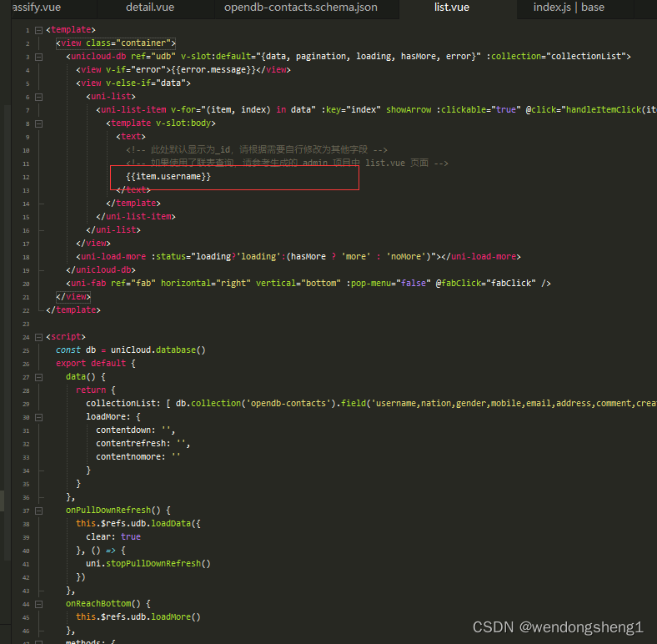The image size is (657, 644).
Task: Collapse the loadMore object at line 30
Action: 38,417
